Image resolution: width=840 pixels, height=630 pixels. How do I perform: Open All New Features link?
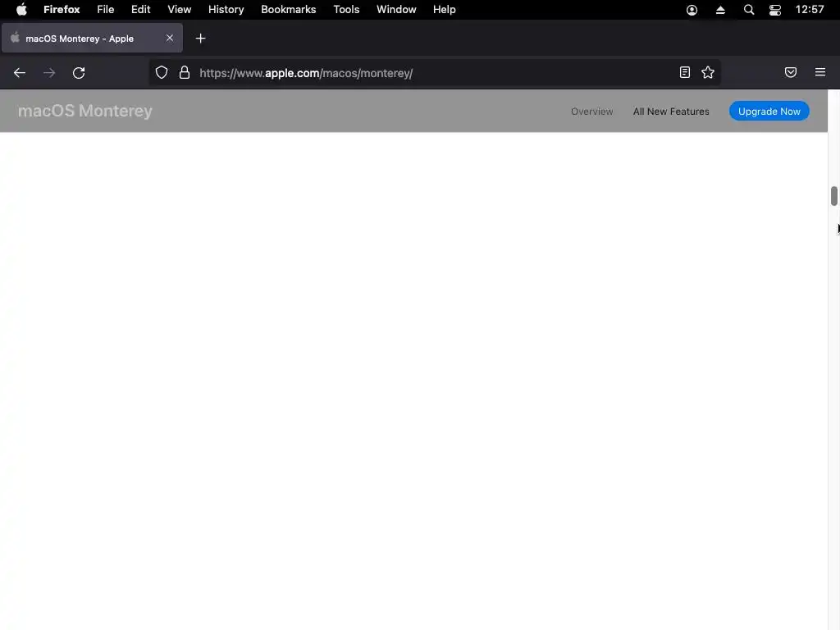click(x=671, y=112)
